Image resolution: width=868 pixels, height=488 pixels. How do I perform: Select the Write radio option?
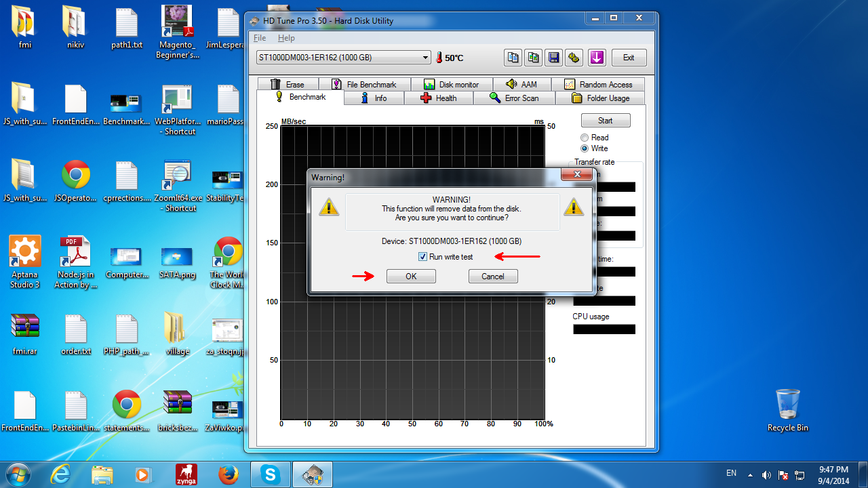point(585,148)
